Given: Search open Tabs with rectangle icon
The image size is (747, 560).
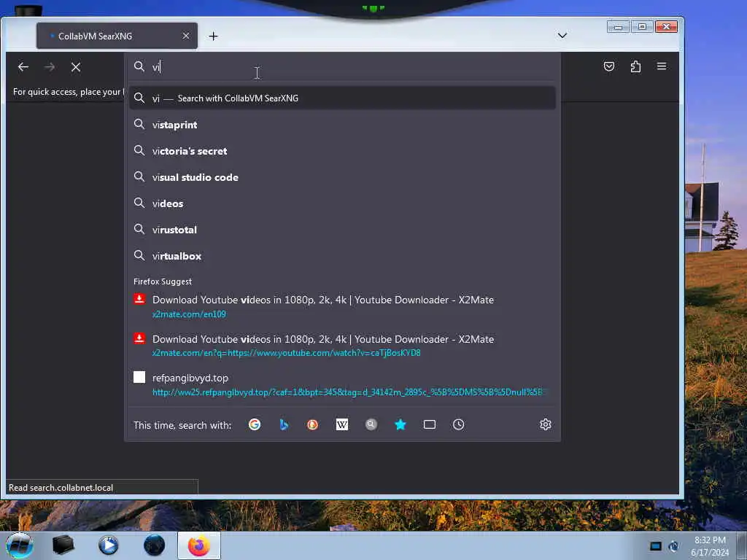Looking at the screenshot, I should tap(430, 424).
